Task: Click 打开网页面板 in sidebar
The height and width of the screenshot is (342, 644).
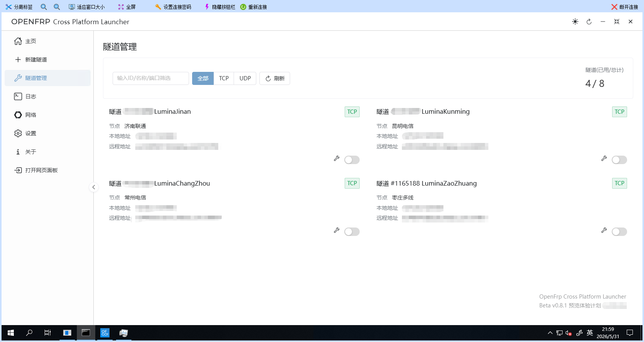Action: pos(48,170)
